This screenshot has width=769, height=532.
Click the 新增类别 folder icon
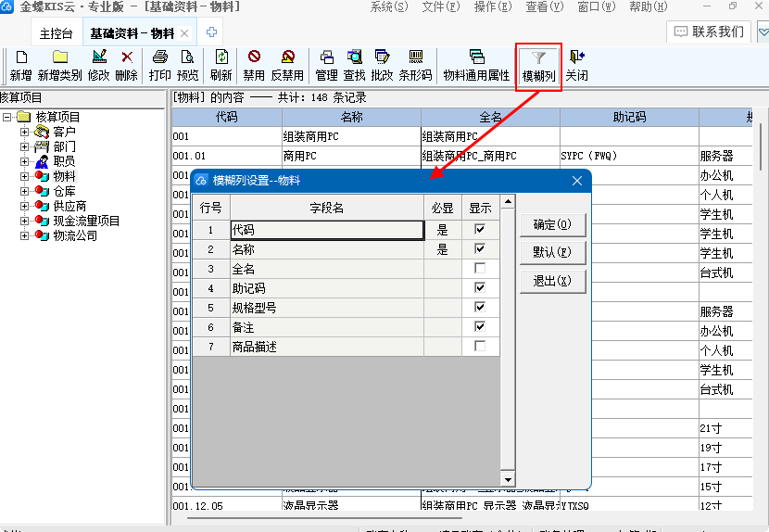pyautogui.click(x=60, y=57)
